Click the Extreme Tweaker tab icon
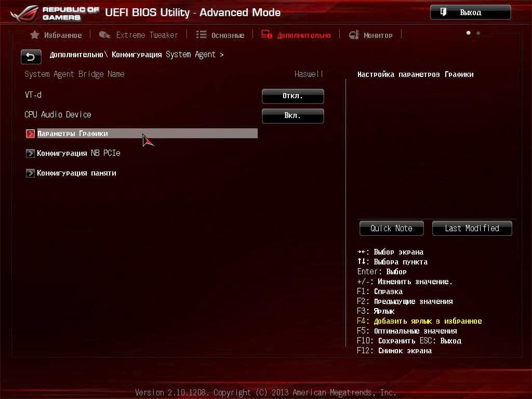 (104, 35)
